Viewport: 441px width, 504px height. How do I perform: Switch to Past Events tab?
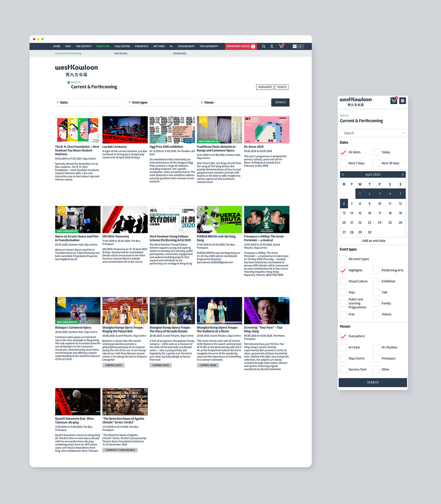pos(121,53)
